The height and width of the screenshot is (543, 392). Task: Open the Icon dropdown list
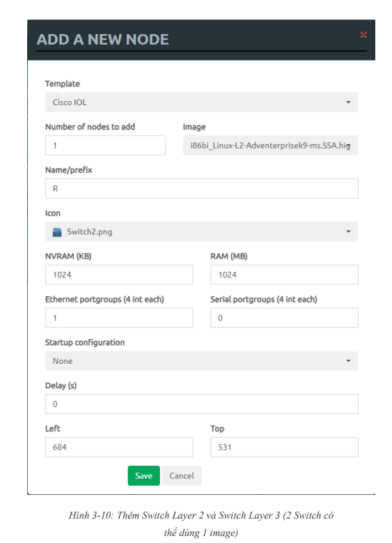pos(201,231)
